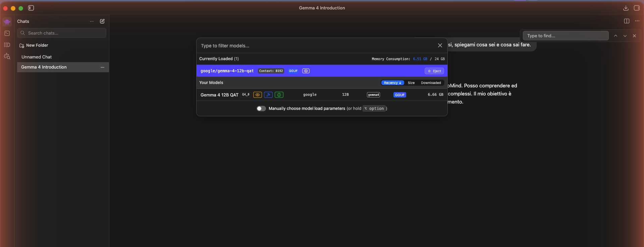Click the user message ending "cosa sai fare."

click(x=489, y=45)
